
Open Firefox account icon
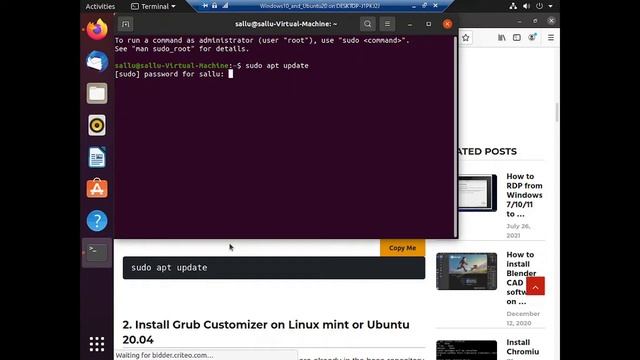(x=532, y=38)
